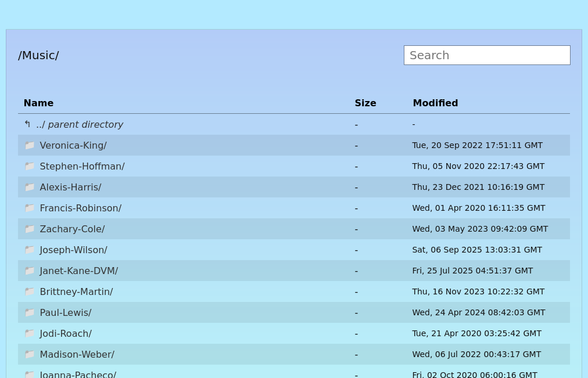The height and width of the screenshot is (378, 588).
Task: Click the folder icon beside Alexis-Harris
Action: pyautogui.click(x=30, y=187)
